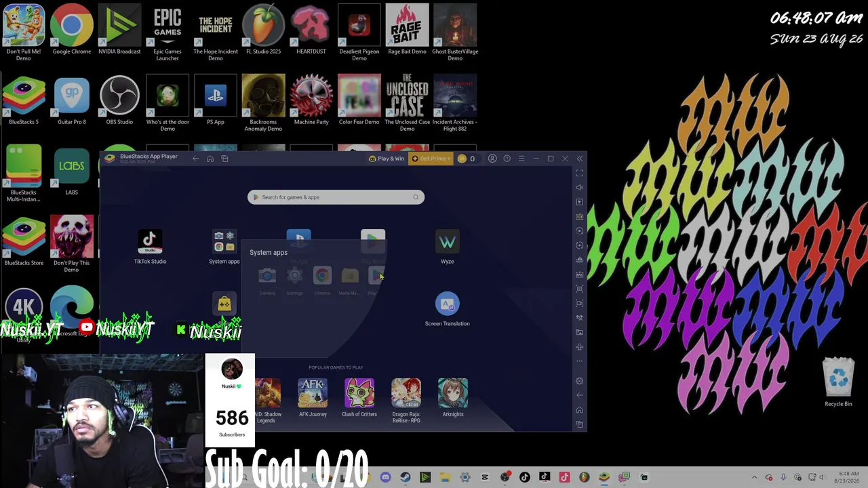Open the BlueStacks hamburger menu
The height and width of the screenshot is (488, 868).
[x=521, y=159]
